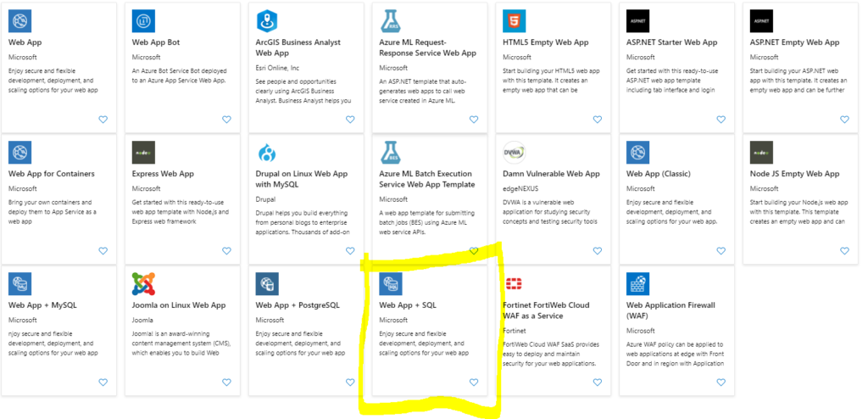Favorite Web App Bot using heart icon
The image size is (868, 419).
point(226,119)
